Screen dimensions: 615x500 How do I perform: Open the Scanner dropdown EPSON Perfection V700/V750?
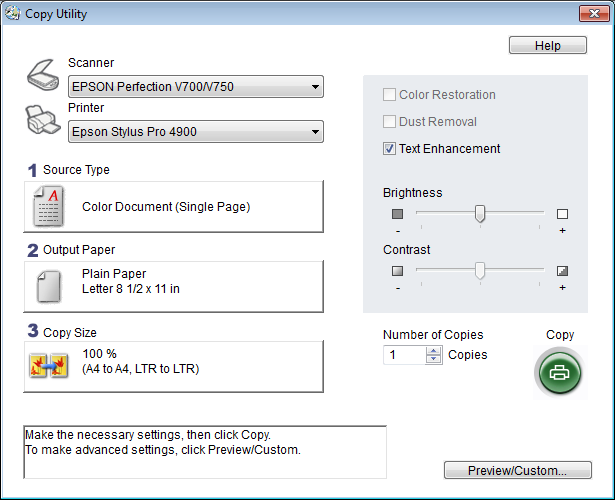196,86
